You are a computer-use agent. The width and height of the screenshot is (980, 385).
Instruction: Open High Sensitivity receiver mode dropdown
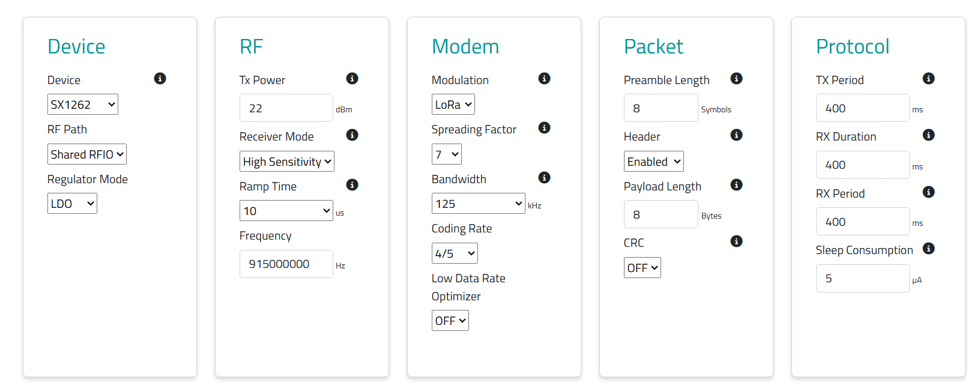pos(287,162)
